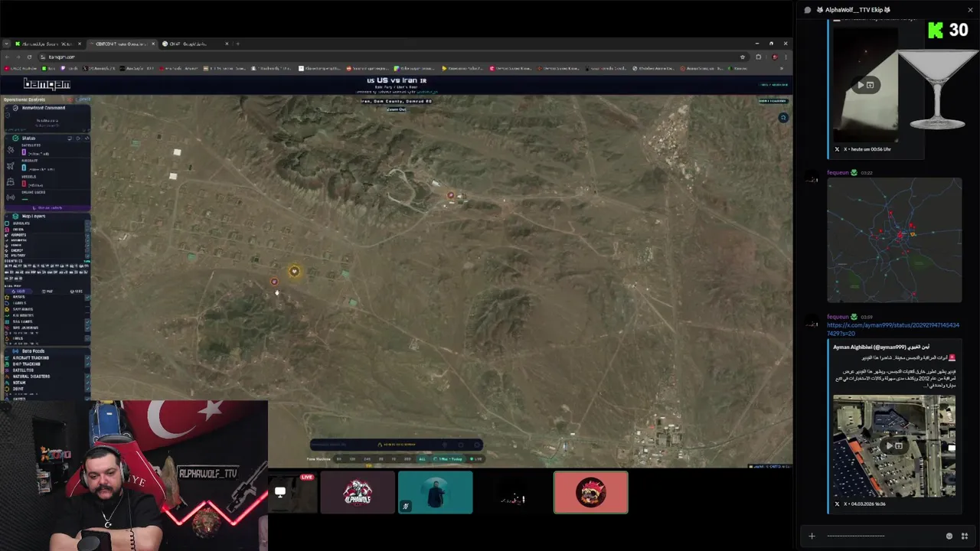Switch to the CHAT browser tab
980x551 pixels.
(x=194, y=44)
